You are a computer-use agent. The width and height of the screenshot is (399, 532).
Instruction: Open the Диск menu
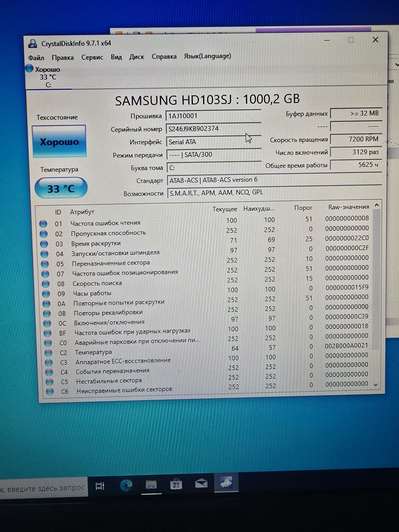[x=136, y=57]
